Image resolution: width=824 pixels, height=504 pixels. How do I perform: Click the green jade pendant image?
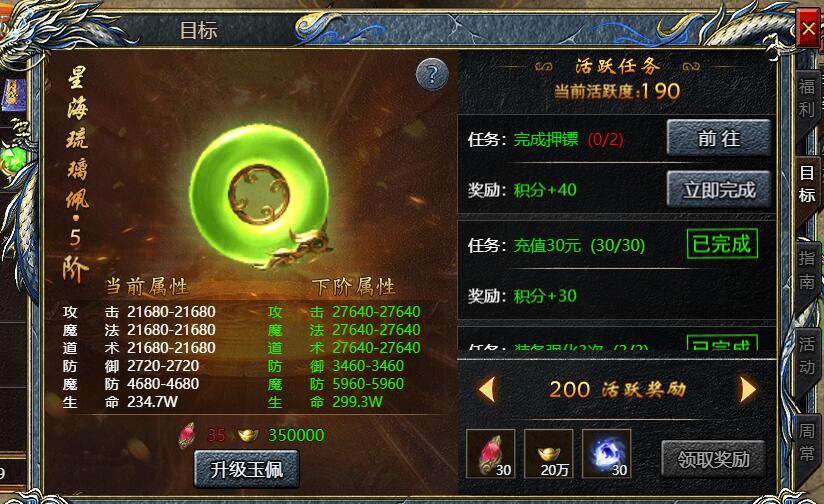tap(261, 196)
